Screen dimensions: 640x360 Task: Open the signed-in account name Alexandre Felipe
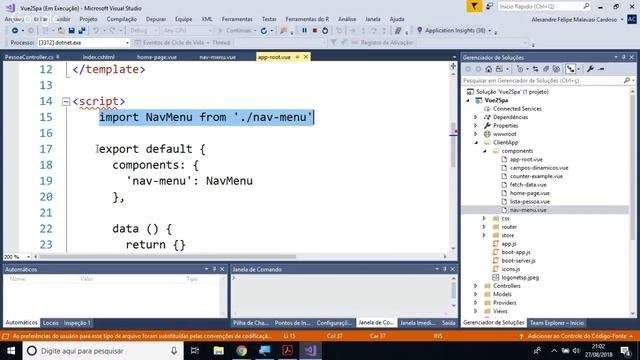pos(574,20)
